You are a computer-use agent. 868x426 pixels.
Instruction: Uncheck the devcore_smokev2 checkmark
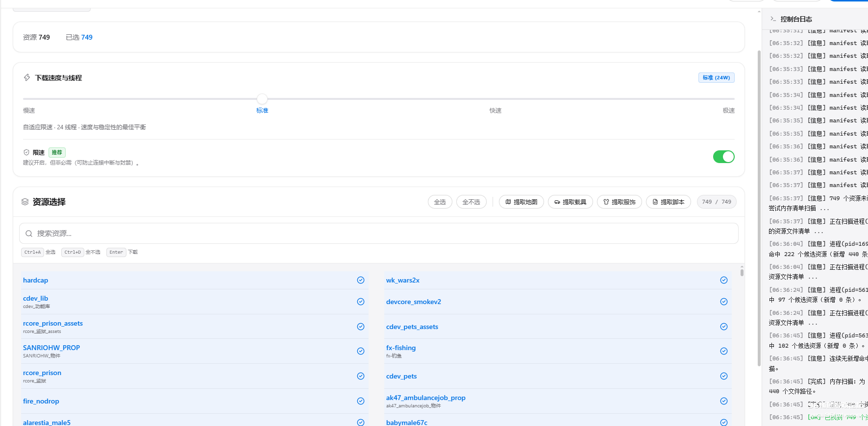[724, 302]
